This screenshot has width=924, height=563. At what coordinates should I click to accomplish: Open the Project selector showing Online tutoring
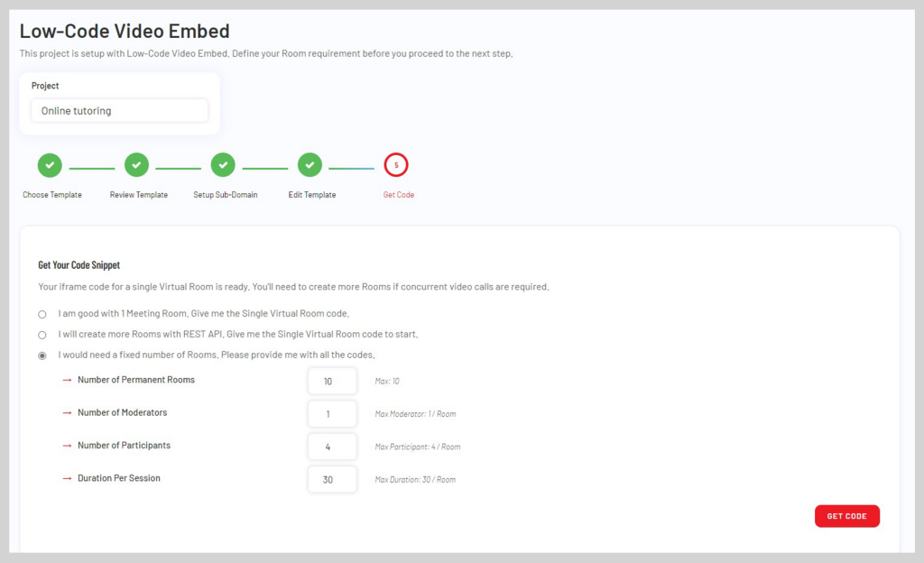click(x=120, y=111)
